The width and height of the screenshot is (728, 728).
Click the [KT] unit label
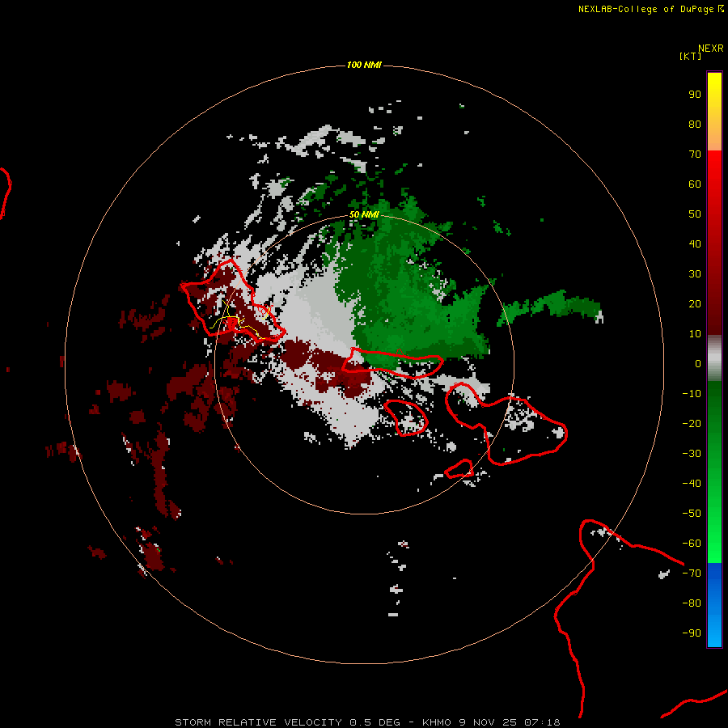[690, 56]
